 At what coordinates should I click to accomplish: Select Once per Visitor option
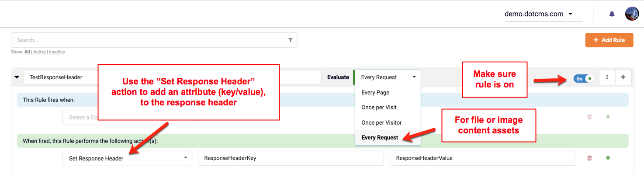381,123
